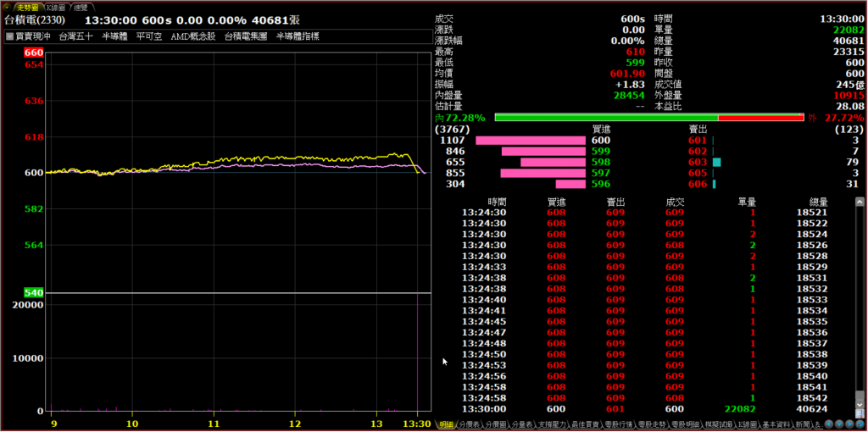868x432 pixels.
Task: Open the 支撐壓力 tab
Action: [x=553, y=425]
